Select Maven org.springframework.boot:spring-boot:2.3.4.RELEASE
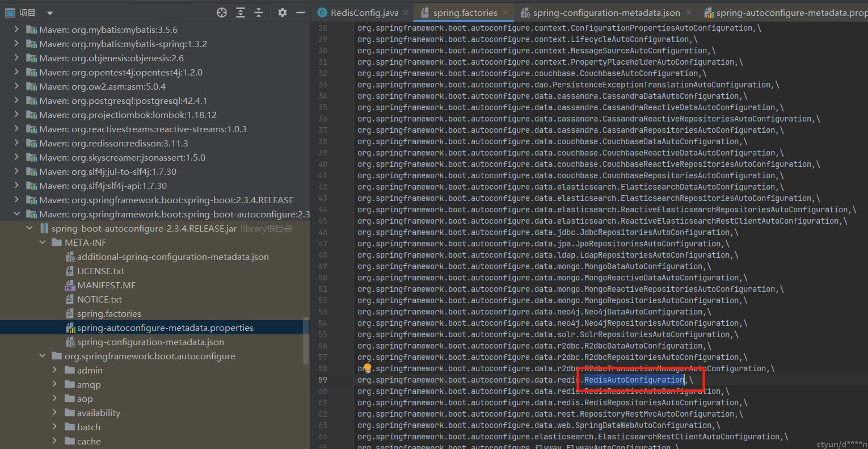The width and height of the screenshot is (868, 449). (166, 200)
